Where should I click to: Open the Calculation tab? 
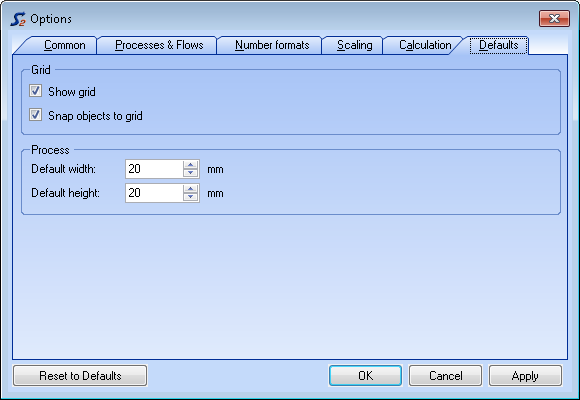pyautogui.click(x=425, y=45)
